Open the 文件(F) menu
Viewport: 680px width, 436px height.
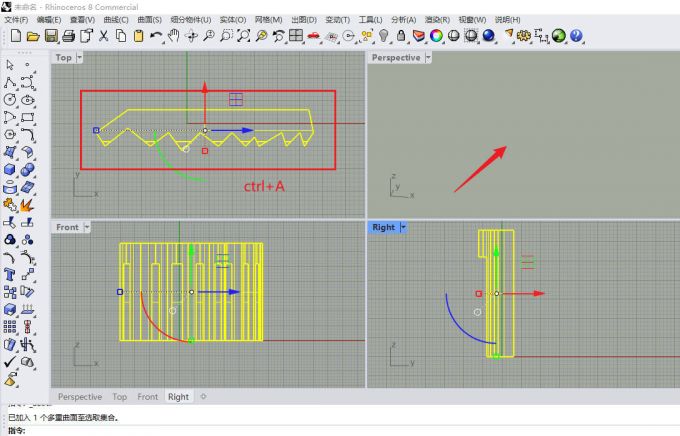click(16, 20)
